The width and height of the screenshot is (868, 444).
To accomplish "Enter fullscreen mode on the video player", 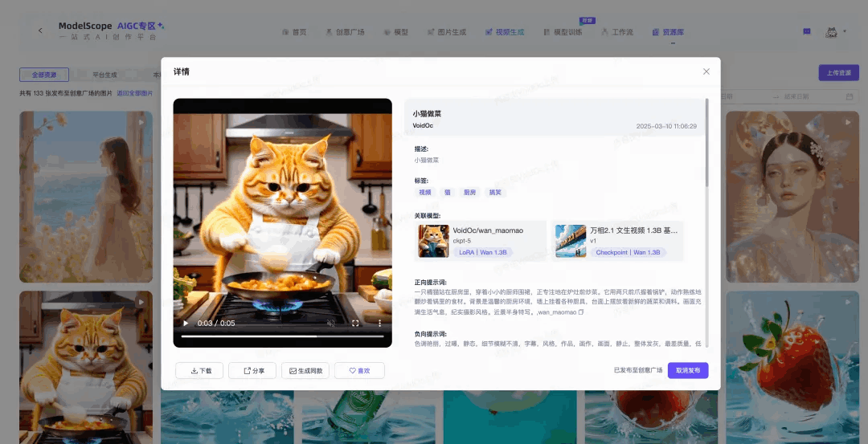I will (355, 323).
